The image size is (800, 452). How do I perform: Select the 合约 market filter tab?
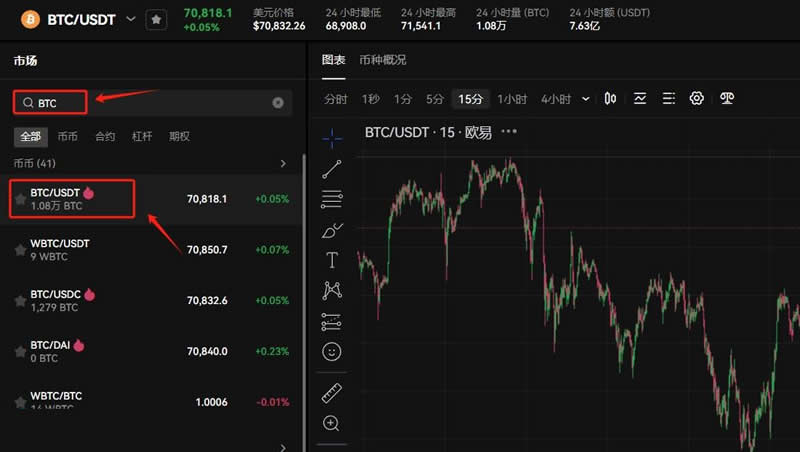pos(105,136)
